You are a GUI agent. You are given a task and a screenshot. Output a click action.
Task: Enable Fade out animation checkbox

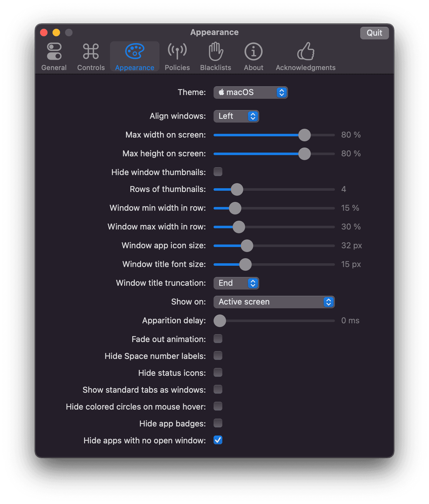point(218,339)
